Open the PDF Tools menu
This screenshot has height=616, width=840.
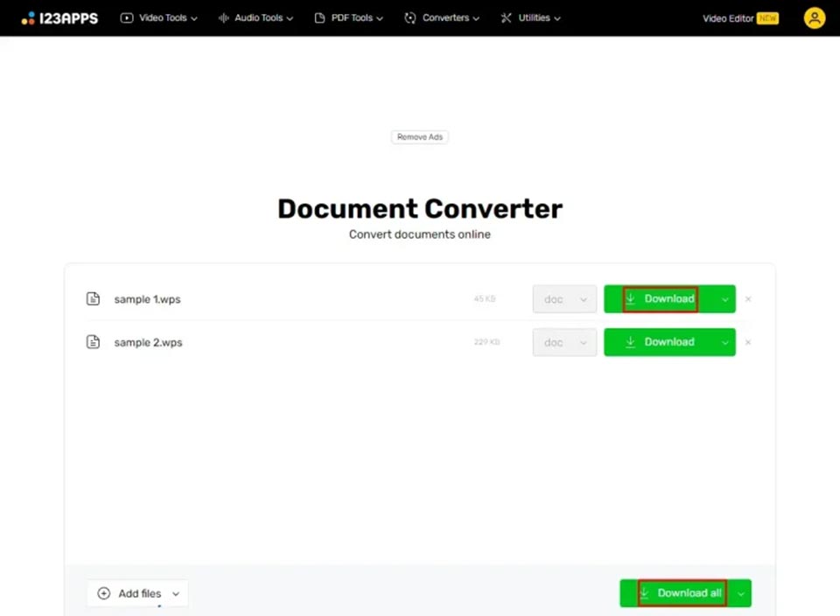click(348, 17)
